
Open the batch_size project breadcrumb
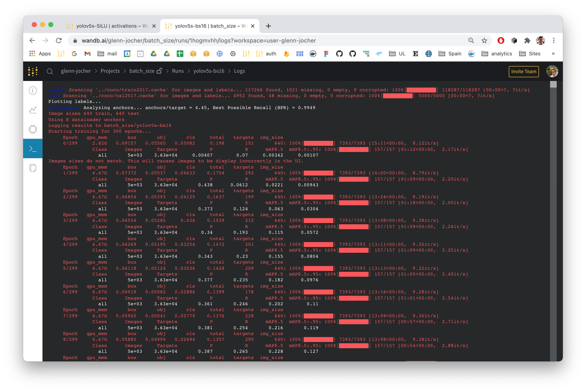pos(142,71)
